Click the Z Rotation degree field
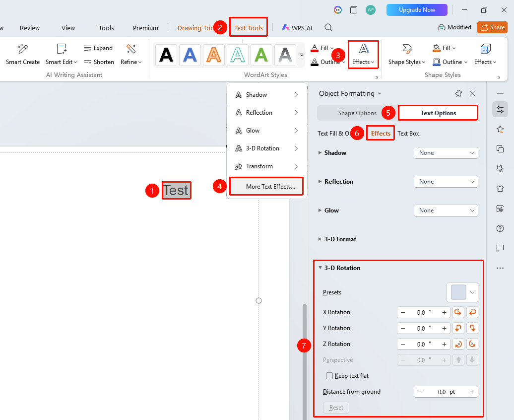The width and height of the screenshot is (514, 420). (424, 344)
